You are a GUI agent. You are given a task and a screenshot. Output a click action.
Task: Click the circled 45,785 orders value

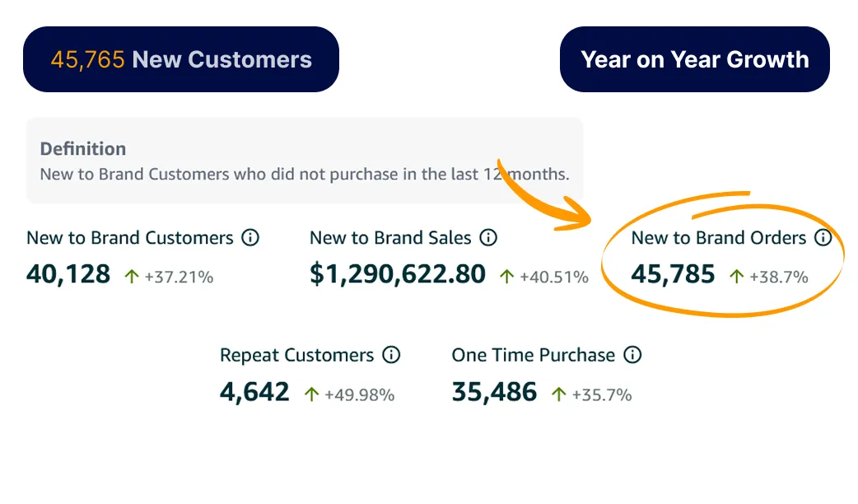tap(673, 274)
